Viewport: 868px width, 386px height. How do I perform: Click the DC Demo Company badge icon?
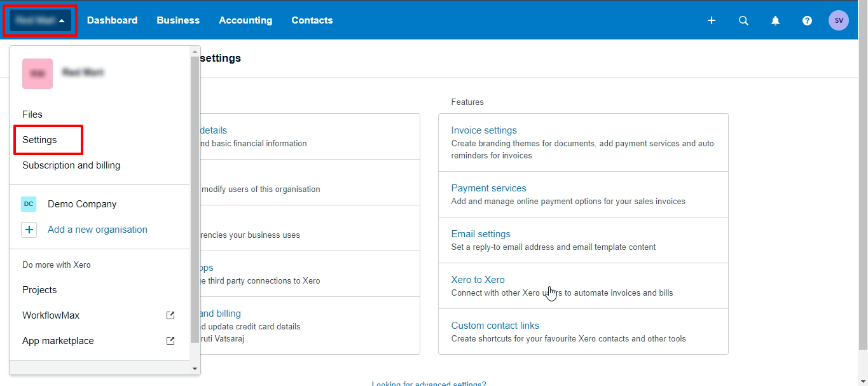coord(29,204)
